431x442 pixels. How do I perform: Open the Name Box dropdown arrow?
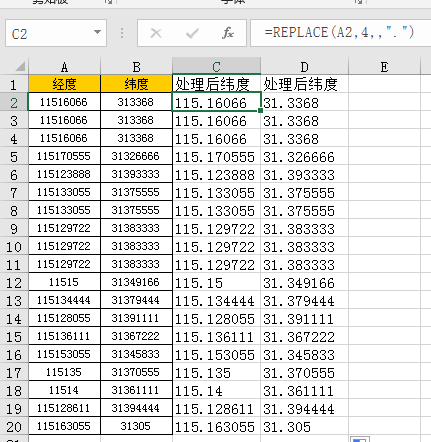coord(97,32)
